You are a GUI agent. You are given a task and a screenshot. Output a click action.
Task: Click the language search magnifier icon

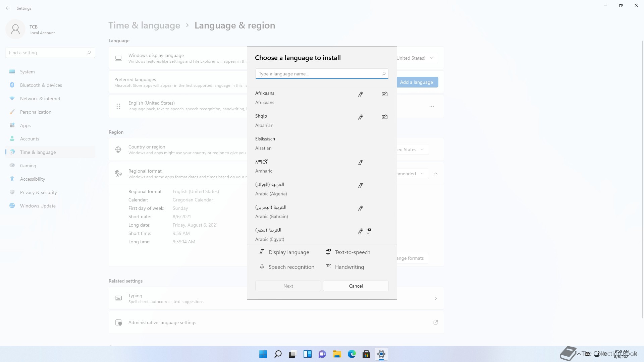[384, 74]
